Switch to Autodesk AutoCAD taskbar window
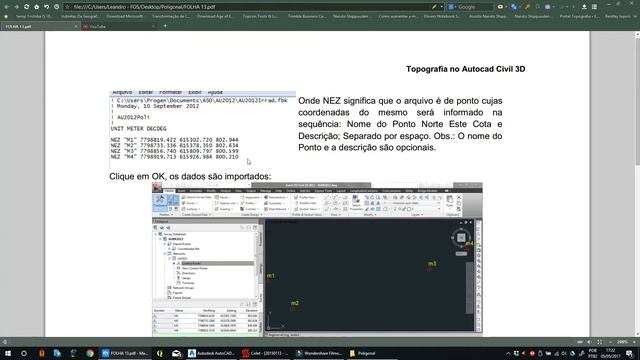 click(211, 353)
